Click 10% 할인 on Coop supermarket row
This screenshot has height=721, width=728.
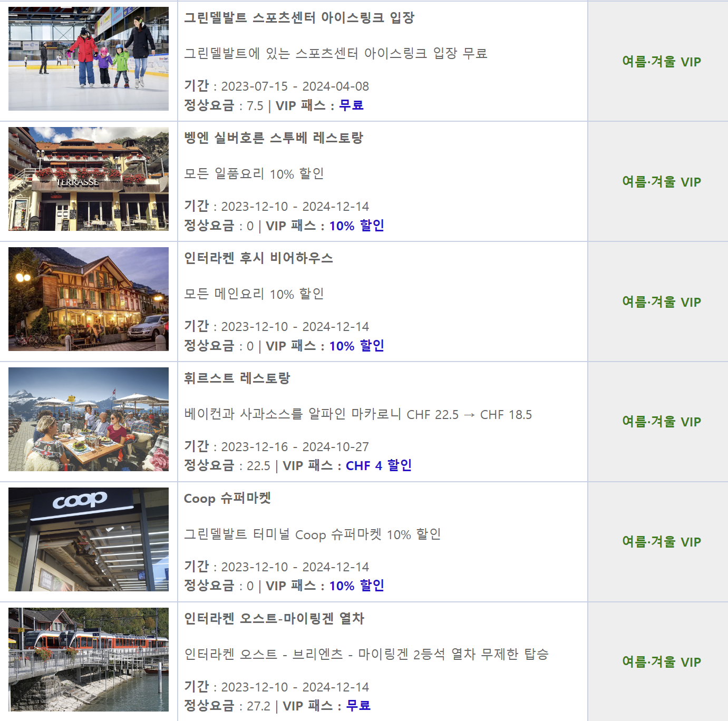pos(357,586)
